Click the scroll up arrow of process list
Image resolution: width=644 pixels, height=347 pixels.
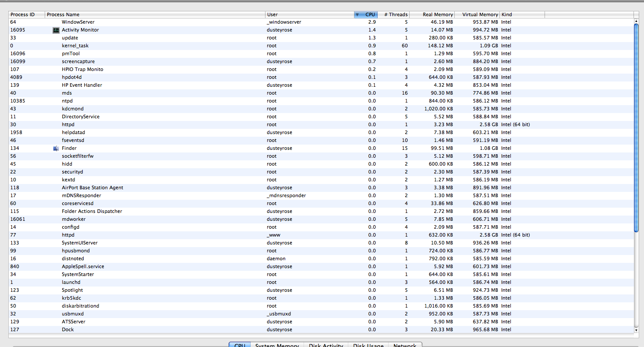click(636, 21)
